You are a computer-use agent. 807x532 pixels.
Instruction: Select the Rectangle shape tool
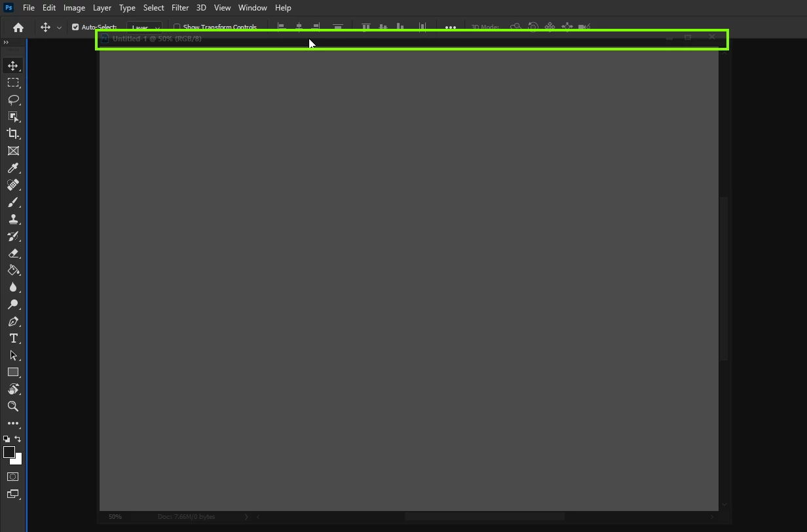coord(13,372)
